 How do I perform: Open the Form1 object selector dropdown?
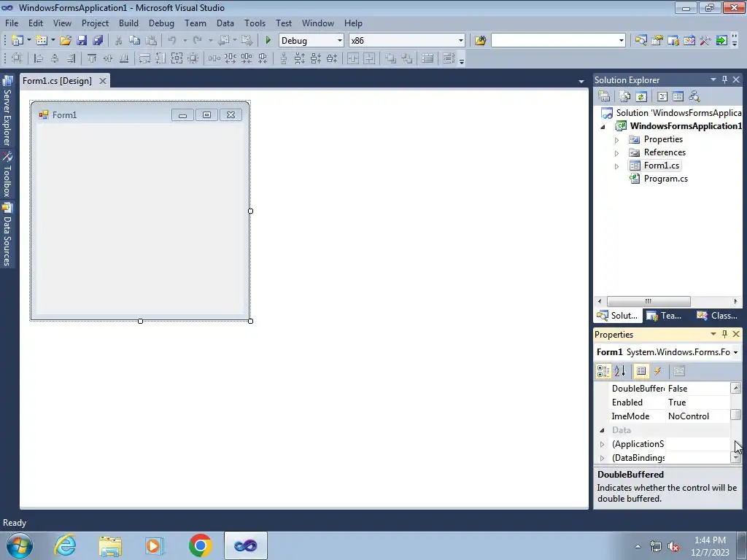pyautogui.click(x=735, y=352)
